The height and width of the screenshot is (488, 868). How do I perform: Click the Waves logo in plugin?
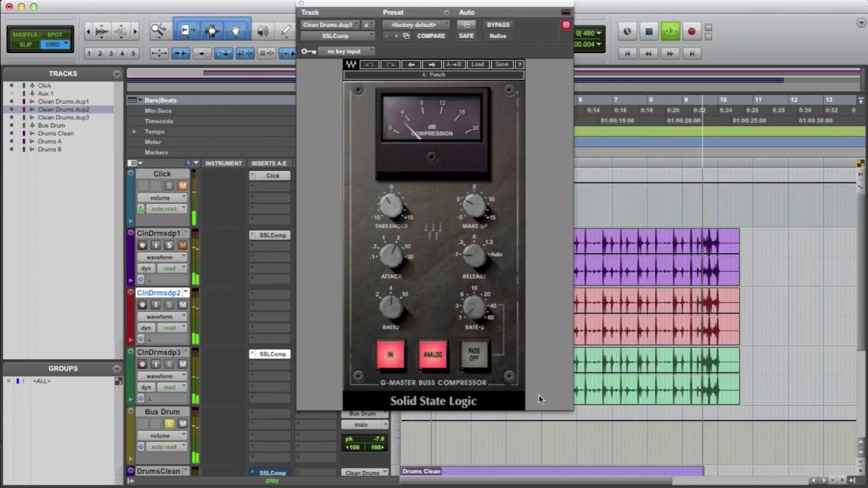pyautogui.click(x=351, y=64)
